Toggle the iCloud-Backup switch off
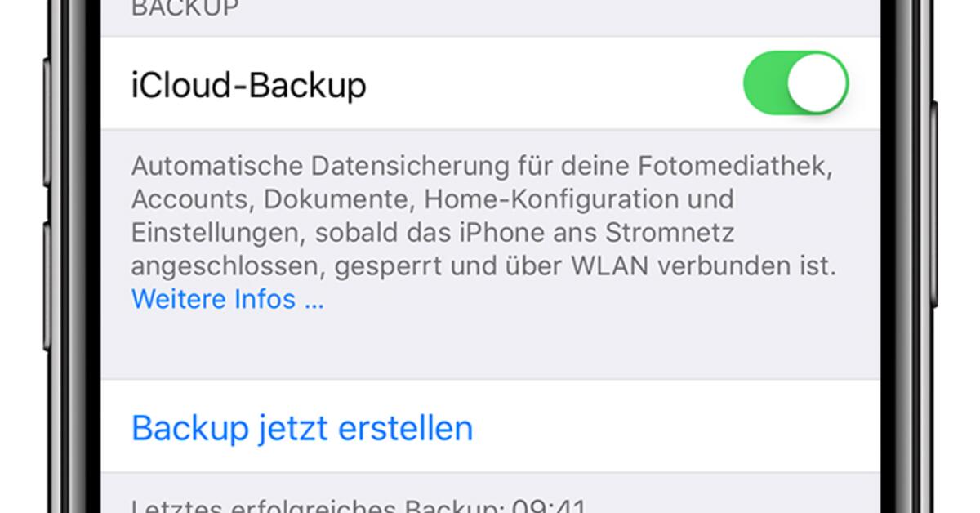This screenshot has height=513, width=980. [x=795, y=83]
